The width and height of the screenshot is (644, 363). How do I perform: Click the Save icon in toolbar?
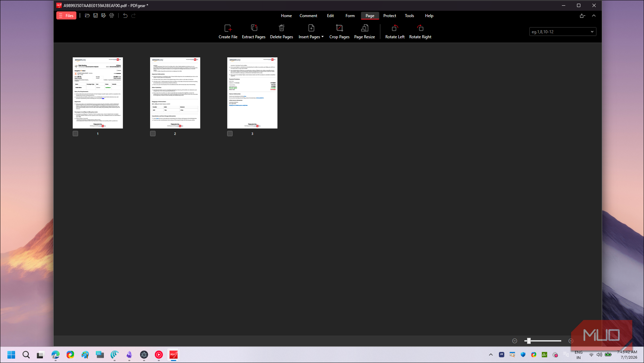[95, 16]
